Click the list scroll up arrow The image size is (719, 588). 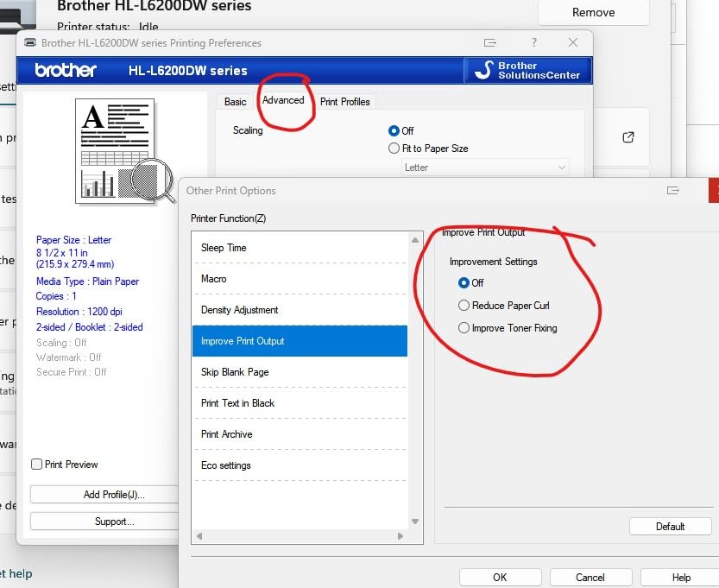tap(415, 240)
